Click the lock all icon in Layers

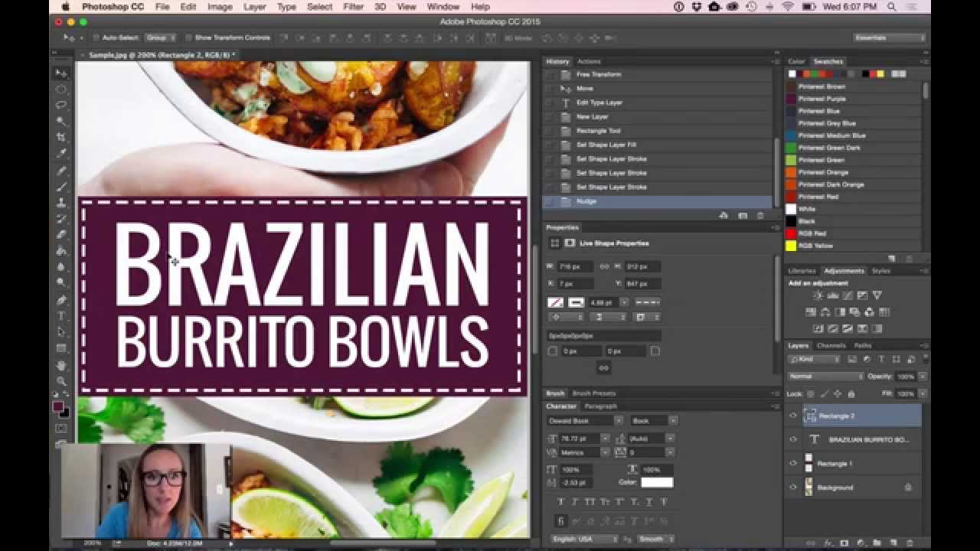click(851, 393)
